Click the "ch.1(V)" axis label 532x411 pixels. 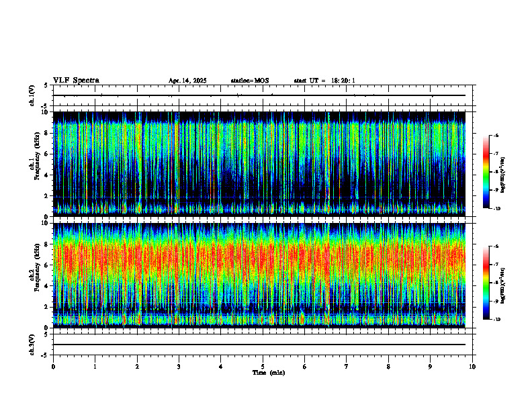(32, 95)
